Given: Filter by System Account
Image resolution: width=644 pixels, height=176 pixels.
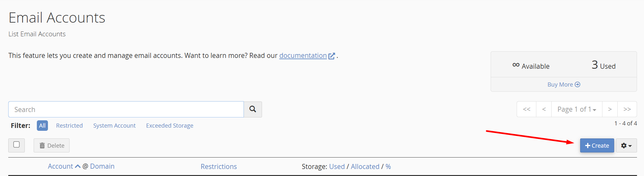Looking at the screenshot, I should click(x=114, y=125).
